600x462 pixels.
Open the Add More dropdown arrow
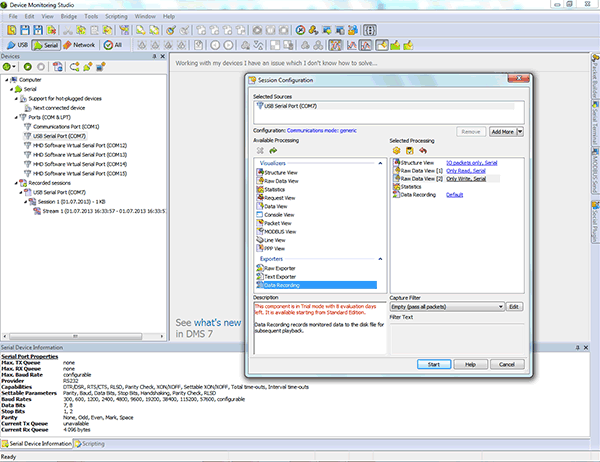pyautogui.click(x=520, y=132)
